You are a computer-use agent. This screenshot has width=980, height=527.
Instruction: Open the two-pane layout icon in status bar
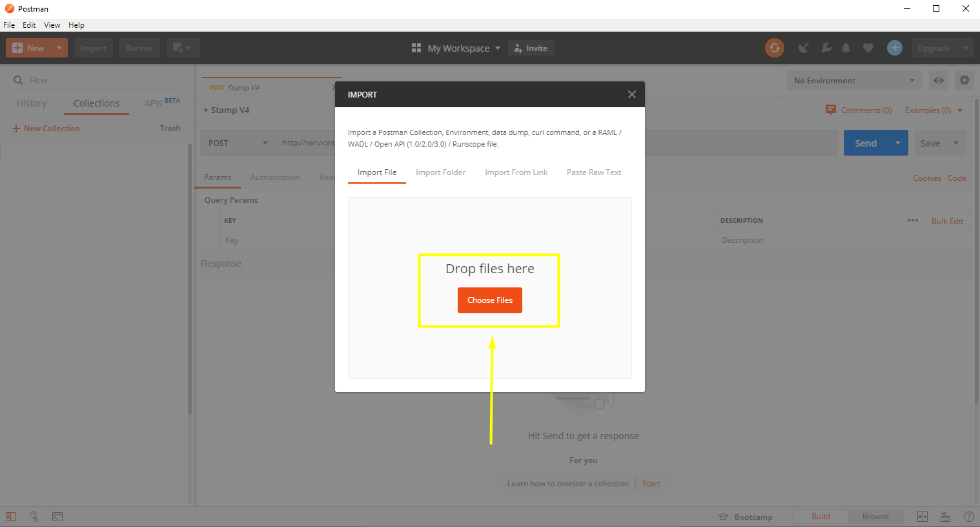pos(923,517)
